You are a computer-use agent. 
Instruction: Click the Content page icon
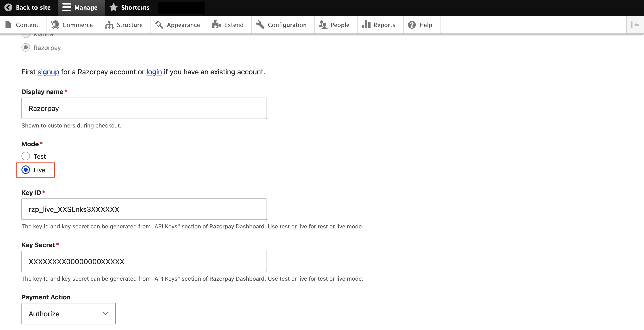[8, 25]
